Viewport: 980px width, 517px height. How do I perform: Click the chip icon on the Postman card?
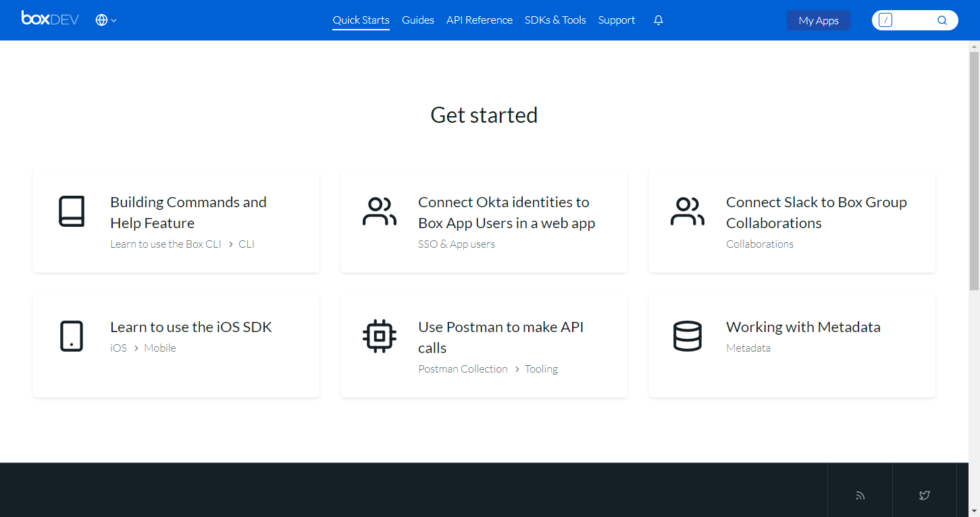(x=380, y=336)
